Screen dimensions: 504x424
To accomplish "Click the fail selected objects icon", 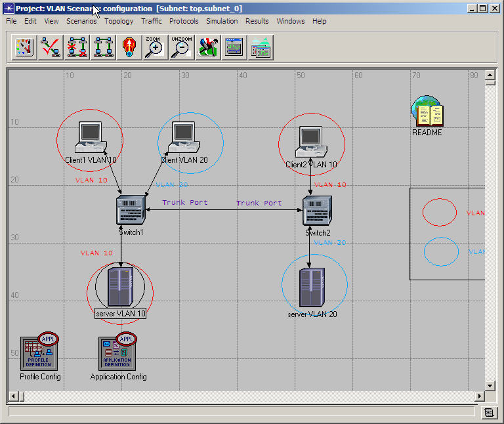I will 77,47.
